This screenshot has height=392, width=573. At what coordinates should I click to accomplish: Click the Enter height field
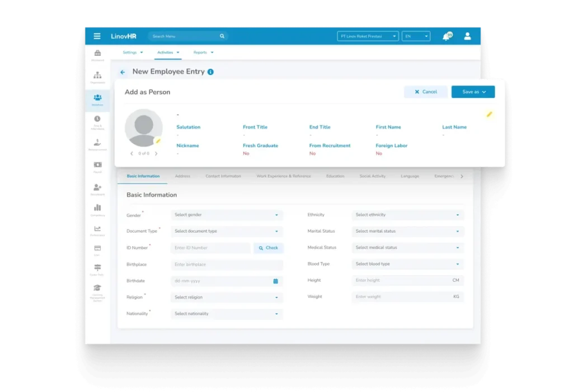pos(407,280)
